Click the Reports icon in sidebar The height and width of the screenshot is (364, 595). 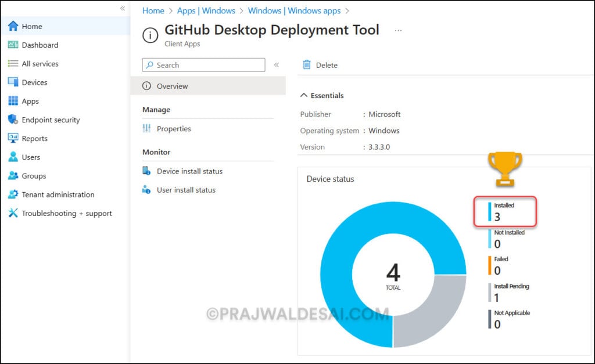click(13, 138)
